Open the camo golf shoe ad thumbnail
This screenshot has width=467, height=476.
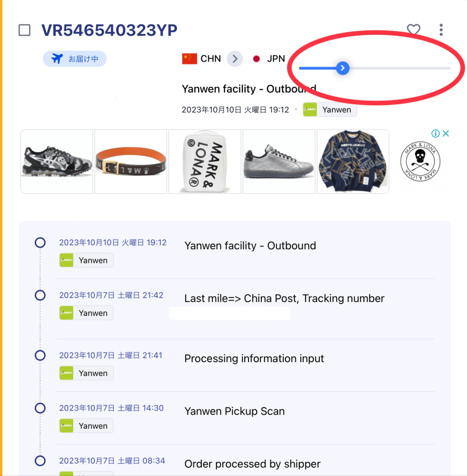(x=57, y=162)
